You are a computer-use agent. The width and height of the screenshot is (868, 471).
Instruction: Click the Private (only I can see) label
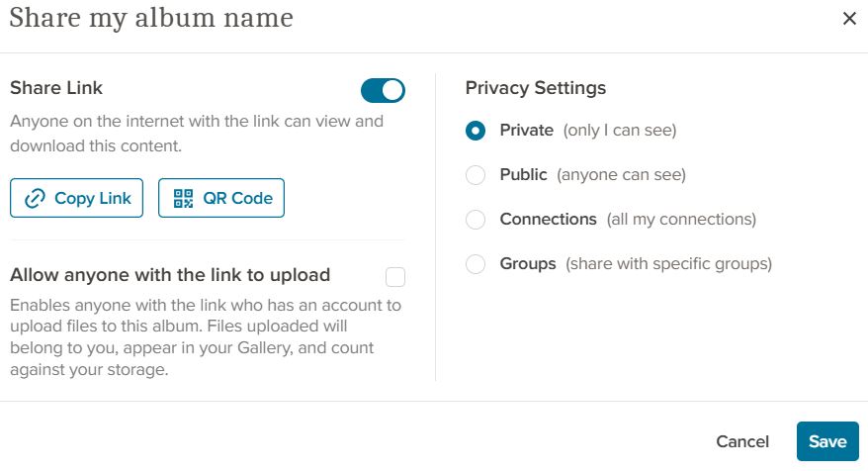[x=588, y=131]
